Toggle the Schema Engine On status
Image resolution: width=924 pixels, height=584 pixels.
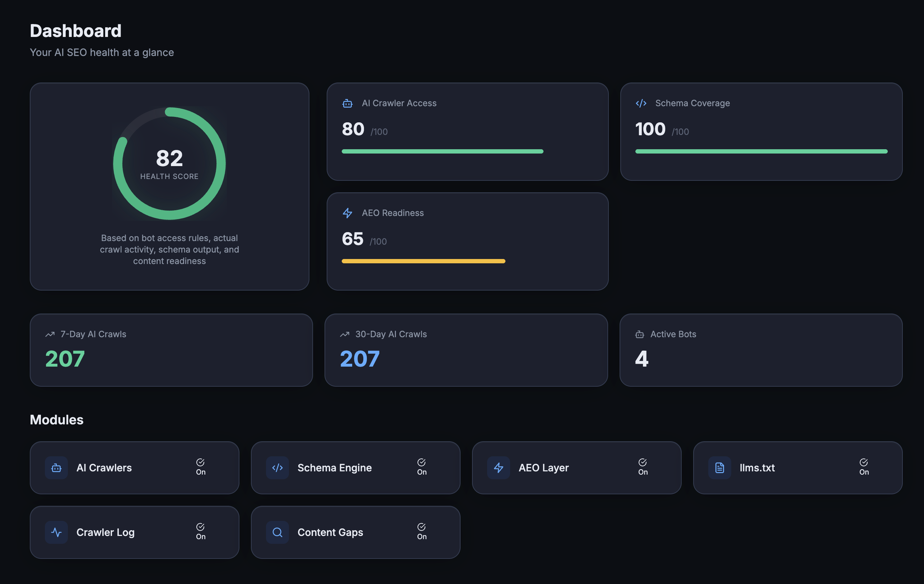[x=422, y=467]
